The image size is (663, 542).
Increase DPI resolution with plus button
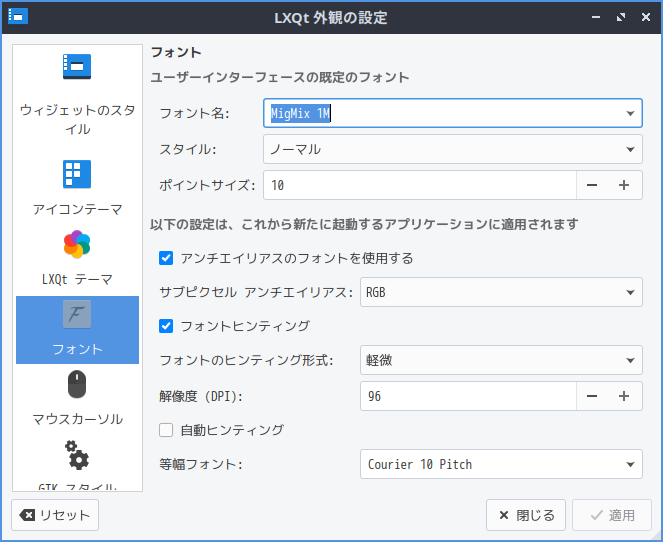(x=624, y=396)
